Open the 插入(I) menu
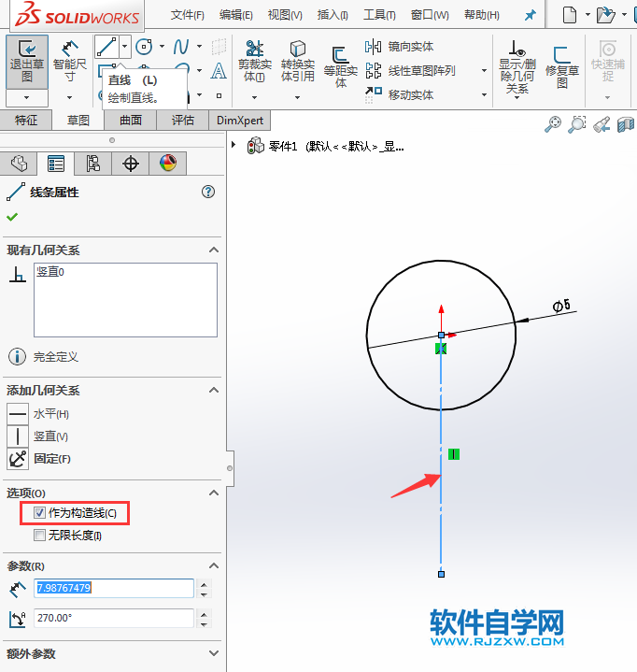 333,15
